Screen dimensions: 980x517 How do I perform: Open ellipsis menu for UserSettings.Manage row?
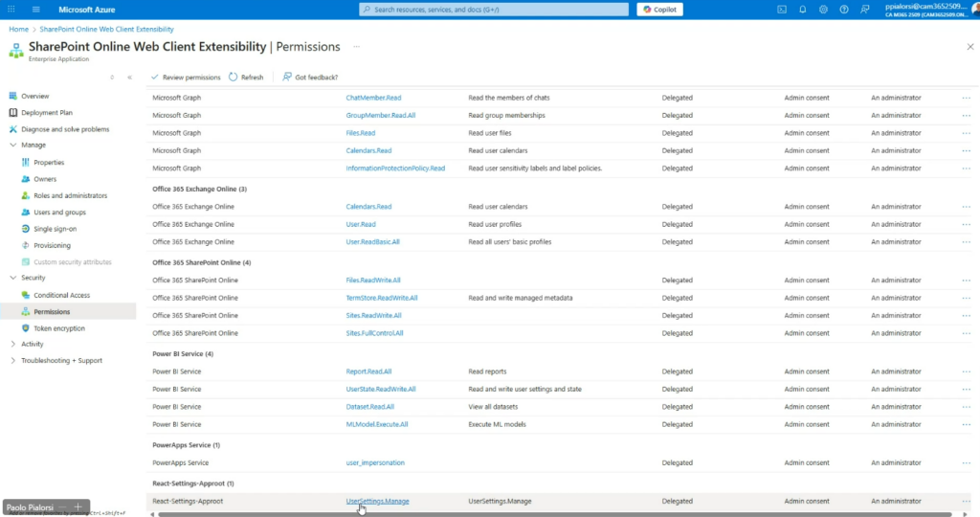click(966, 502)
